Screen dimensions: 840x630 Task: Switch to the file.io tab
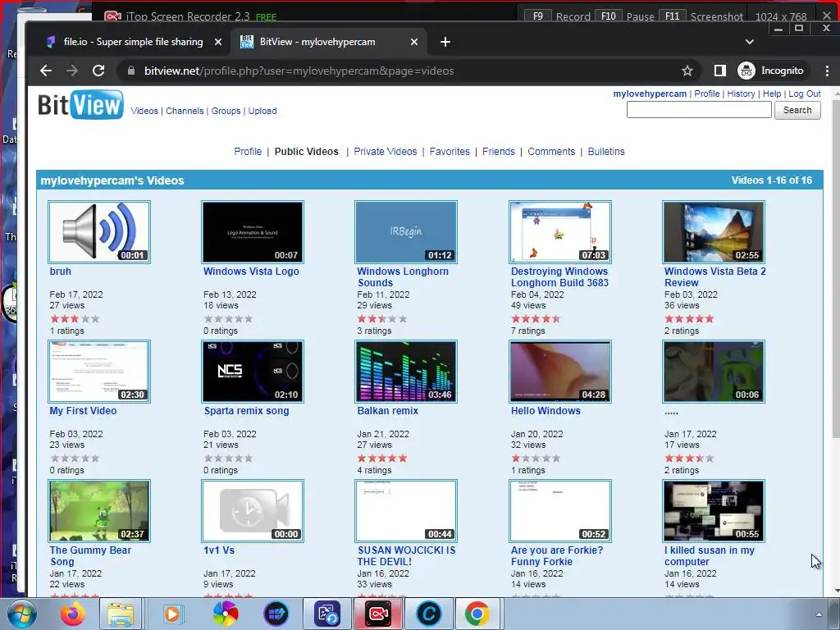point(133,42)
